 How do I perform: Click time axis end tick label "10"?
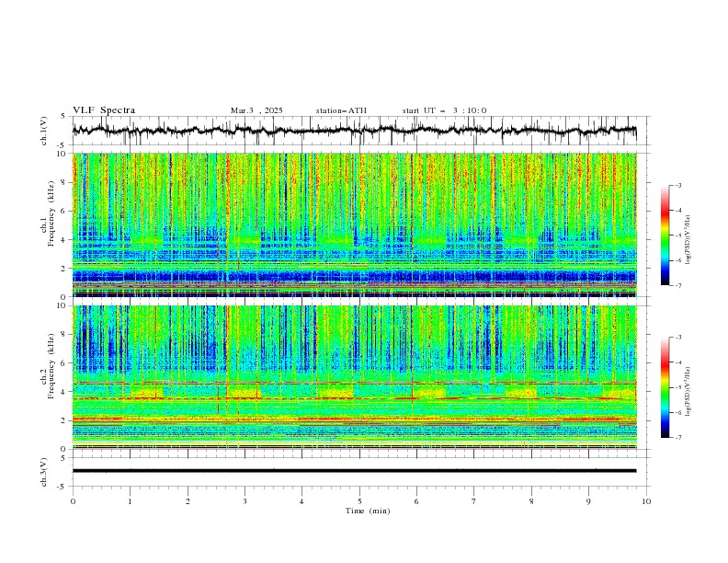tap(646, 501)
